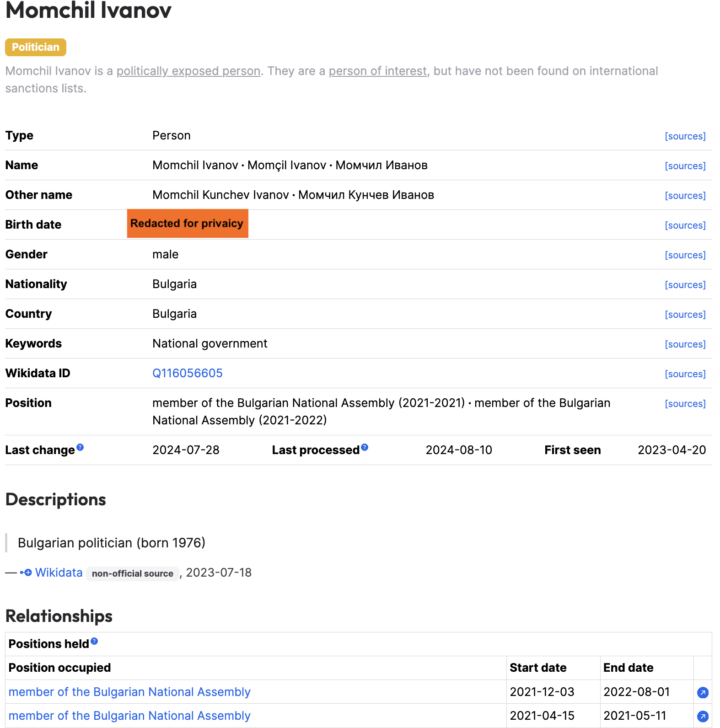This screenshot has height=728, width=720.
Task: View sources for the Name row
Action: pos(685,166)
